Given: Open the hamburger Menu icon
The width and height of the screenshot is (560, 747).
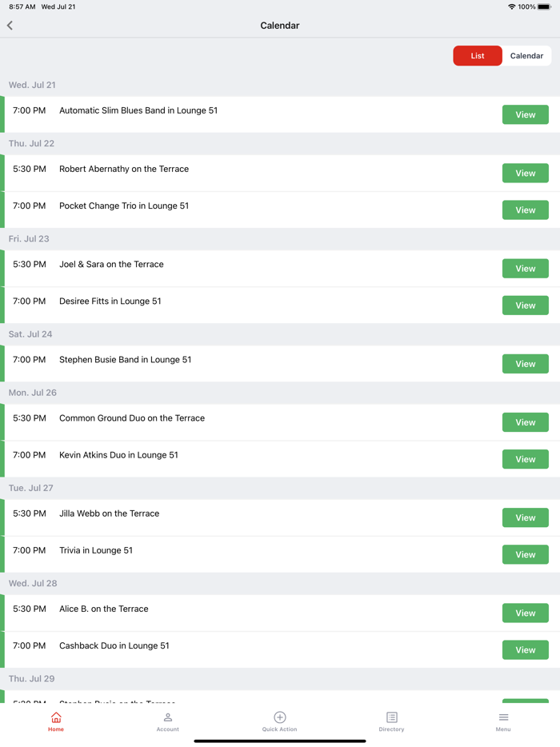Looking at the screenshot, I should (503, 717).
